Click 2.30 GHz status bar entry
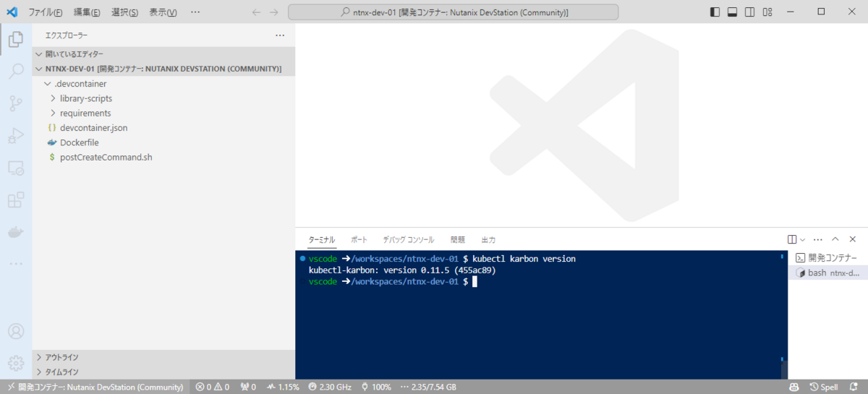Screen dimensions: 868x394 coord(330,387)
